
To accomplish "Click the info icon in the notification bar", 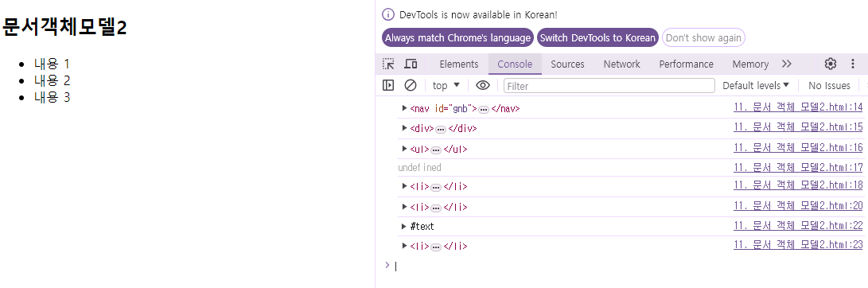I will pyautogui.click(x=388, y=15).
